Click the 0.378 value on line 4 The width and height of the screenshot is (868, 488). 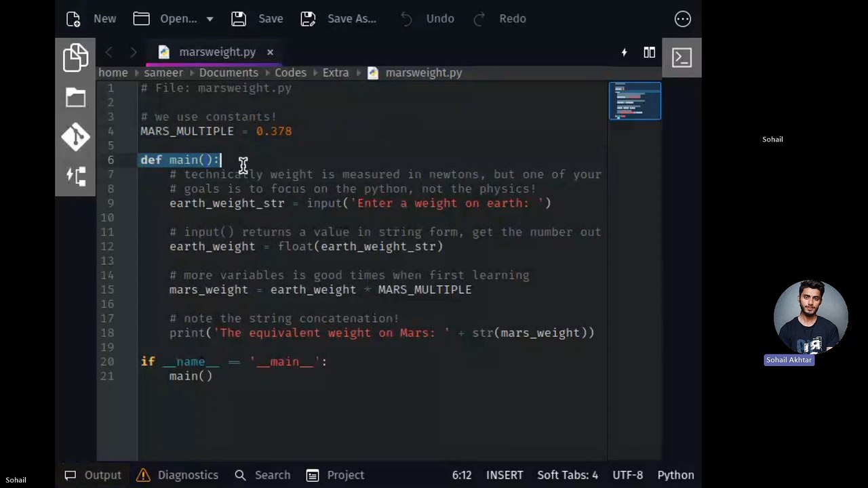coord(274,131)
